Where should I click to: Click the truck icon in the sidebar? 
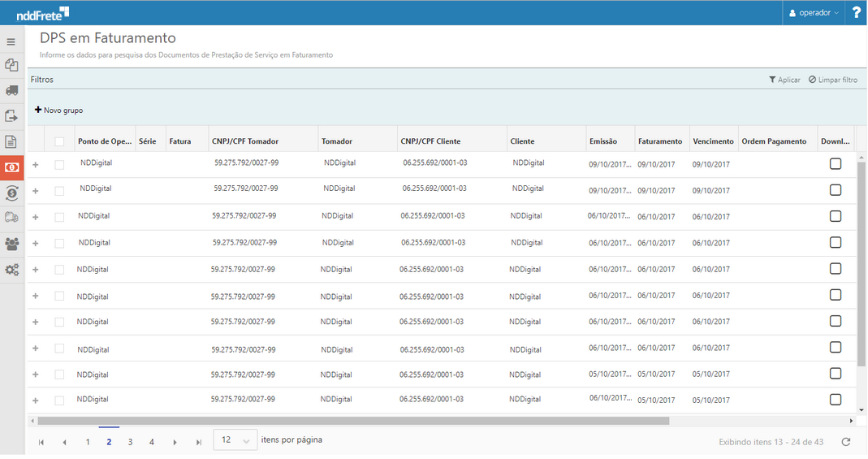(11, 90)
